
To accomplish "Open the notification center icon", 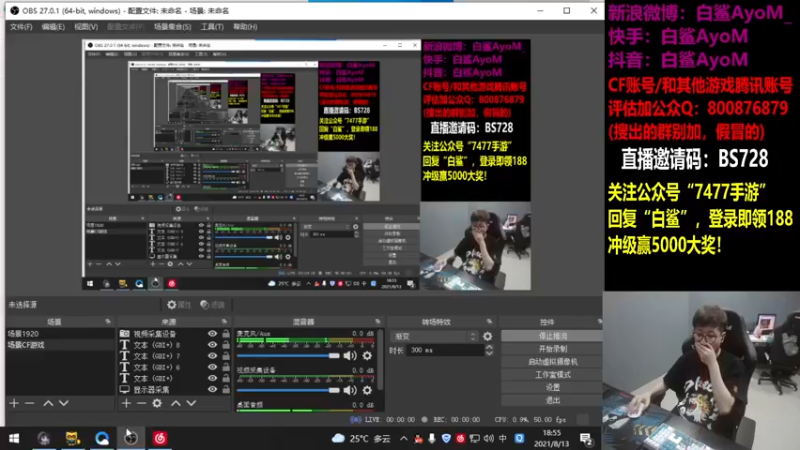I will click(586, 439).
